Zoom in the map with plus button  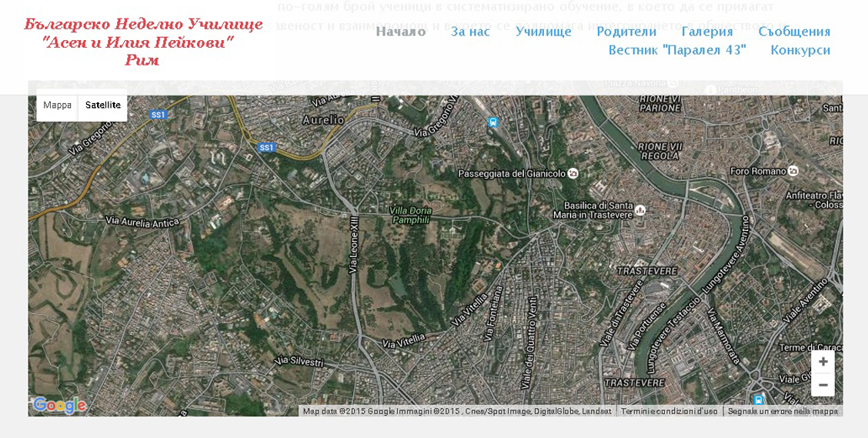[823, 362]
